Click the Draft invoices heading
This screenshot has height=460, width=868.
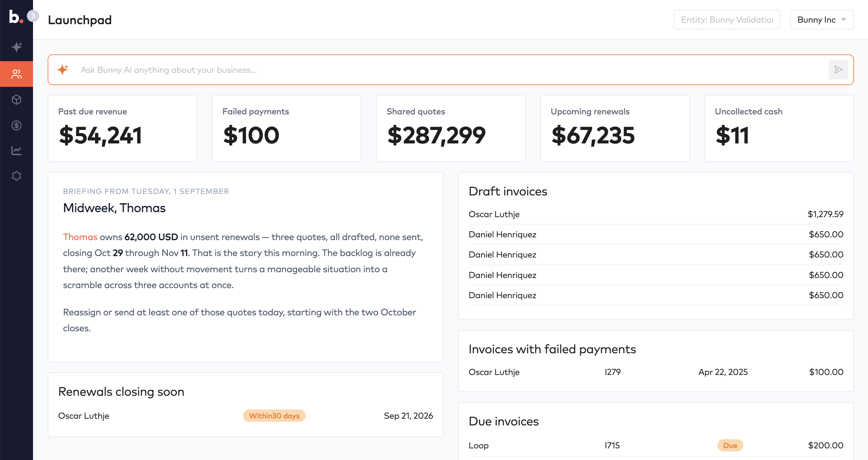pyautogui.click(x=508, y=191)
